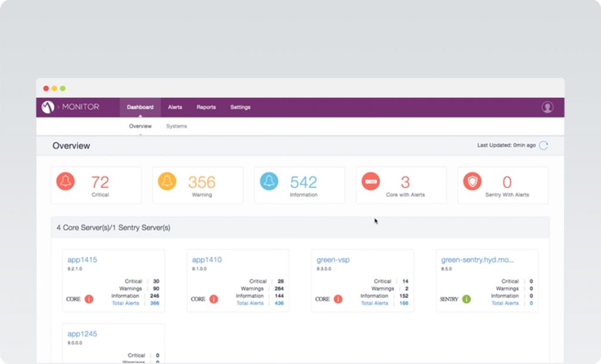Viewport: 601px width, 364px height.
Task: Click the 356 Warning count
Action: 202,182
